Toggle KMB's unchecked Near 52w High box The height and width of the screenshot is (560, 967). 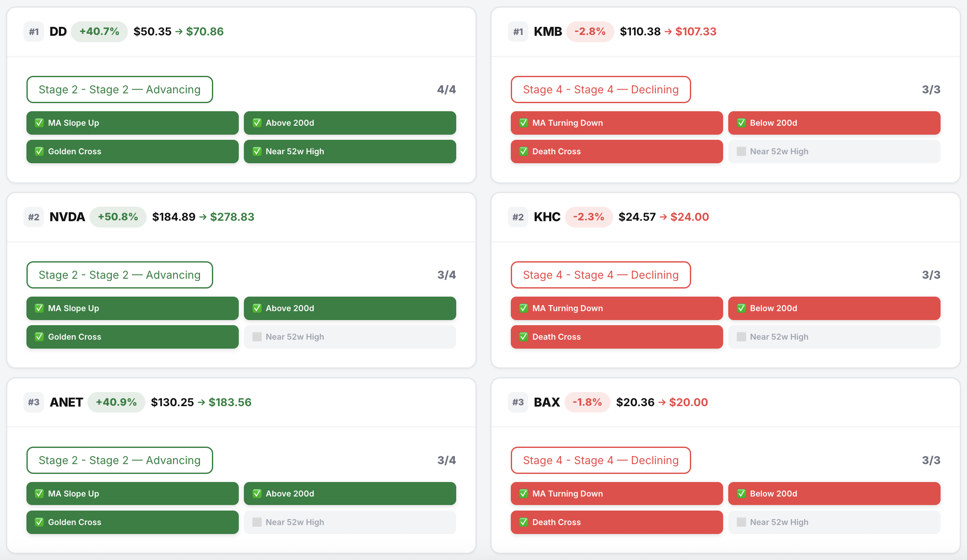[x=741, y=152]
